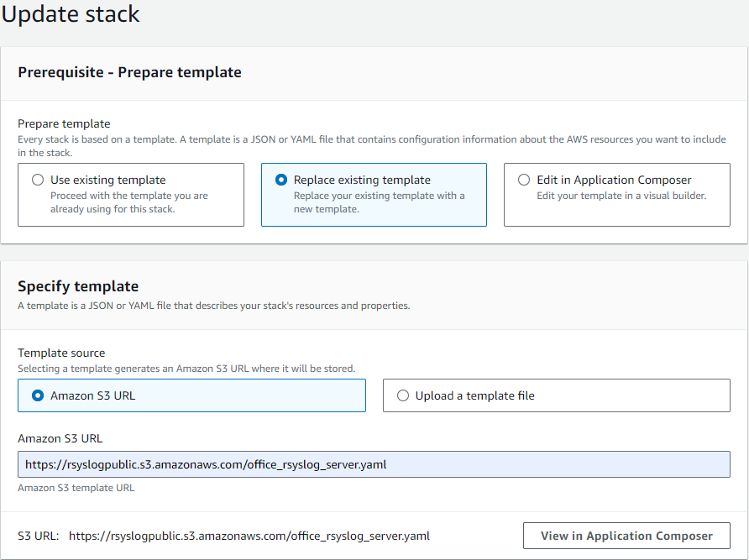Pick the Edit in Application Composer radio
The image size is (749, 560).
(x=524, y=180)
